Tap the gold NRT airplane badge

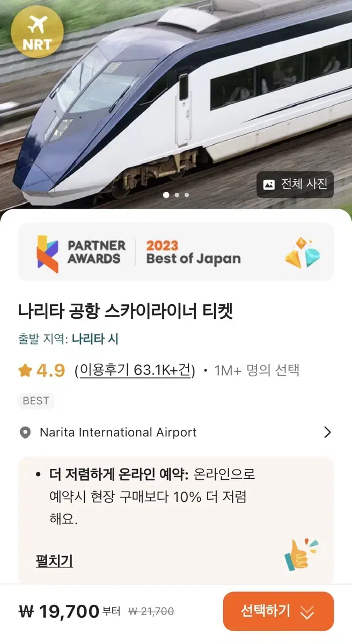36,32
